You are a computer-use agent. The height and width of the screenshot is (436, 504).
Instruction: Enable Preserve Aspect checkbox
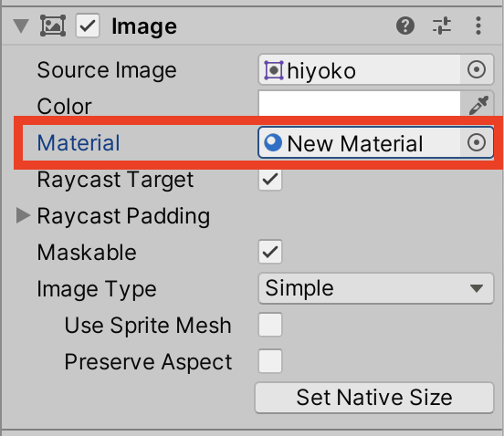(270, 361)
